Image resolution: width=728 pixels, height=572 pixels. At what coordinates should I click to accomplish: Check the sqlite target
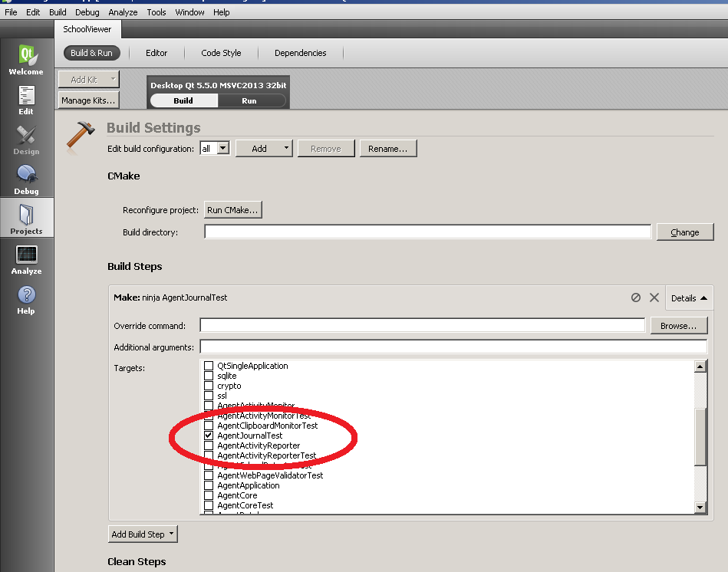209,376
